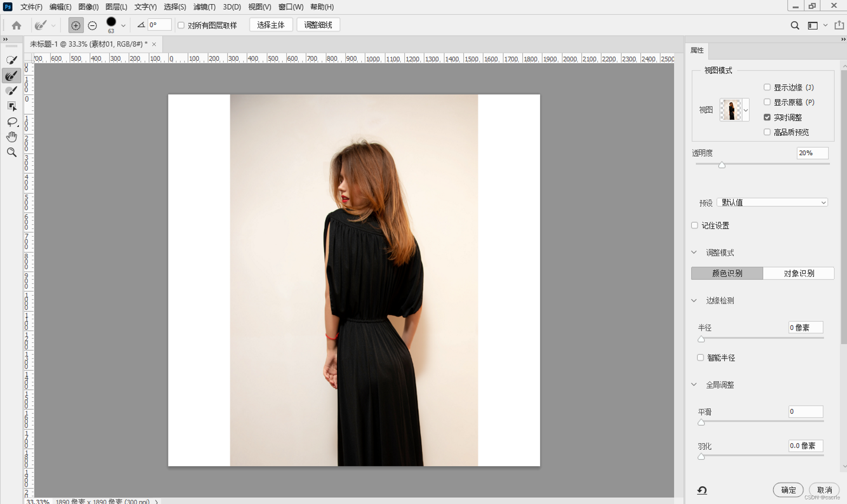Open the workspace layout switcher icon
The image size is (847, 504).
[x=813, y=25]
